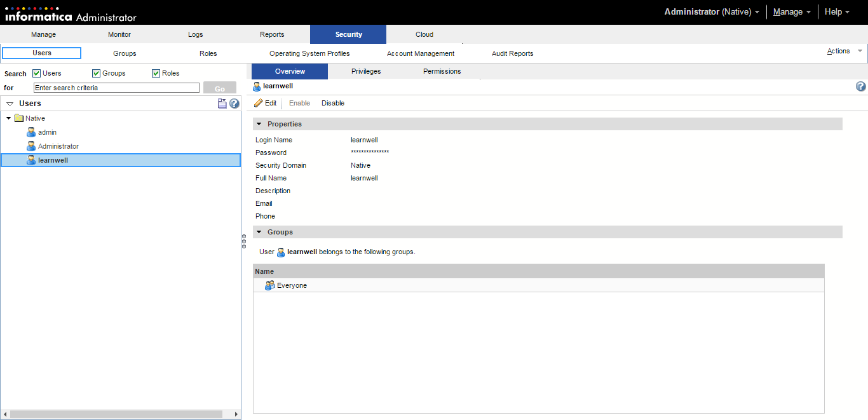Screen dimensions: 868x420
Task: Click the admin user icon in tree
Action: click(31, 132)
